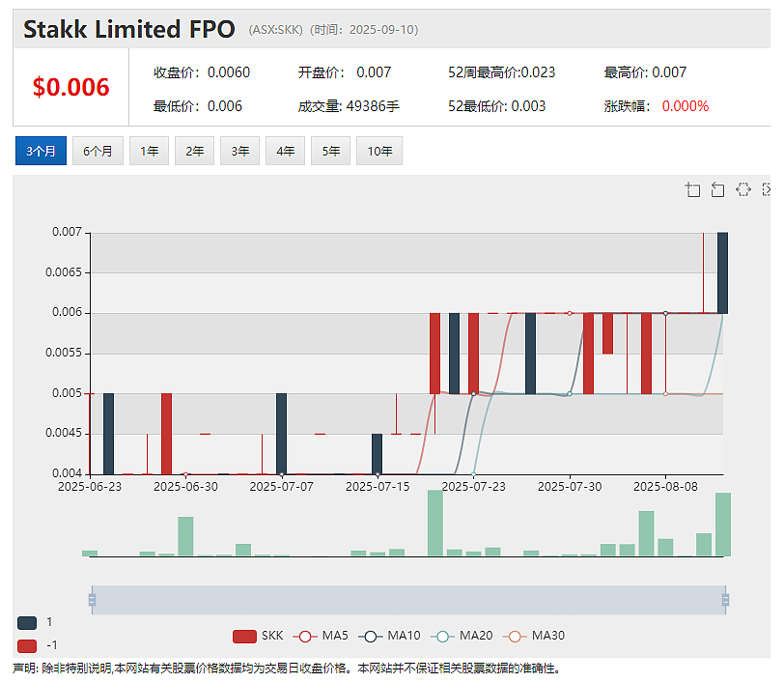Hide the MA10 moving average line

(x=389, y=636)
